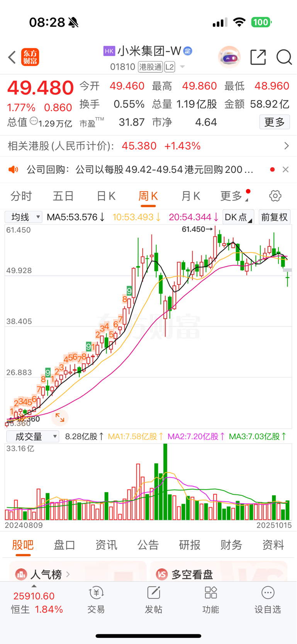The image size is (297, 644).
Task: Select the 周K chart tab
Action: click(148, 196)
